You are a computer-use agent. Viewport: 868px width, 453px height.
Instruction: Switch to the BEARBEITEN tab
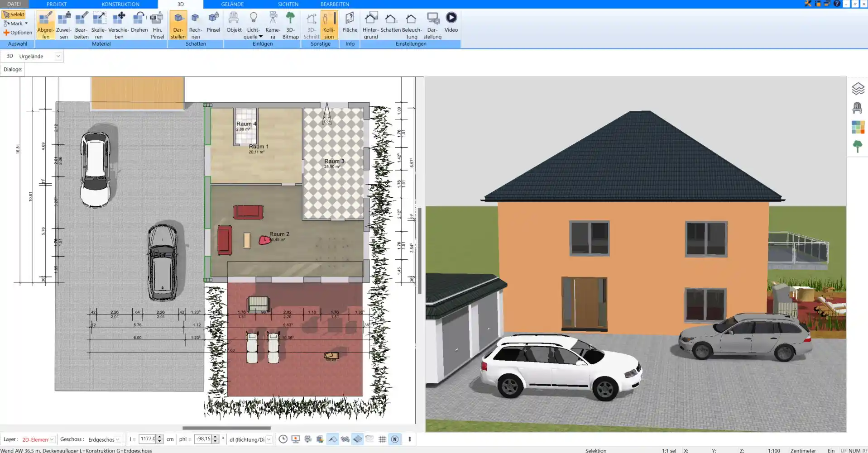[x=335, y=4]
